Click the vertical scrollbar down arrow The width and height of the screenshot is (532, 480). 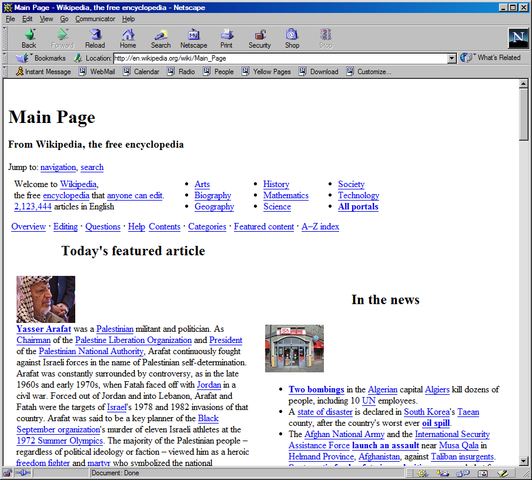(524, 461)
